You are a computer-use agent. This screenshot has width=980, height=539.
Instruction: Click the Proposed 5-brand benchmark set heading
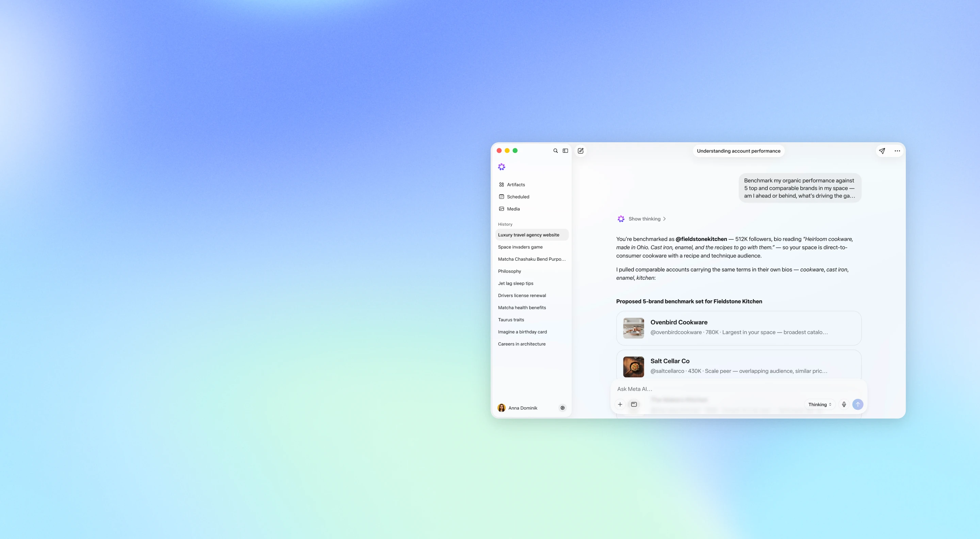689,301
